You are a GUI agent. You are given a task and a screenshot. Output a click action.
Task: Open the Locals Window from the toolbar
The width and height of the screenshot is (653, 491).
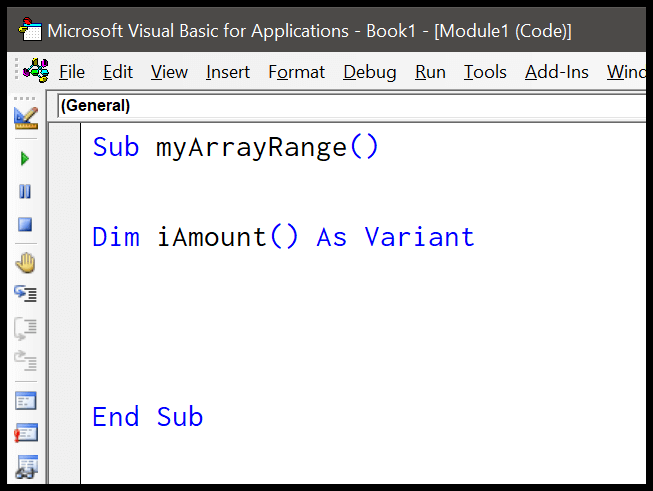point(25,401)
